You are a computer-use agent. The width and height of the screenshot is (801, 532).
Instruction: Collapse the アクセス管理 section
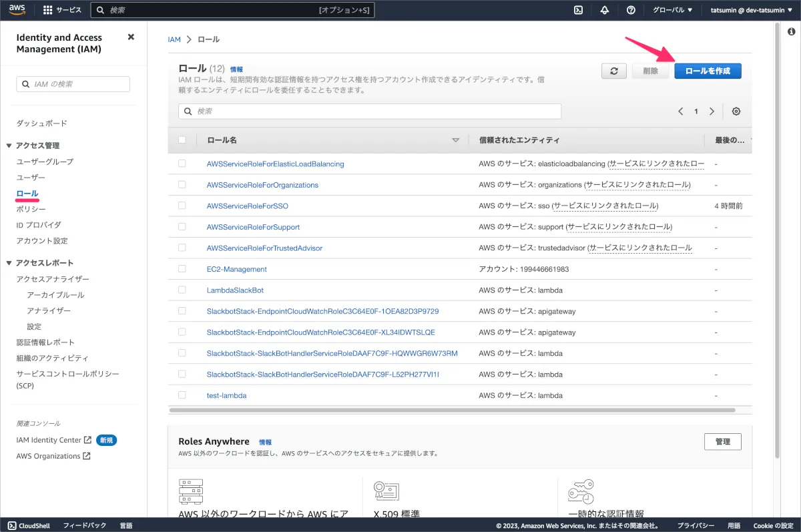pos(9,146)
